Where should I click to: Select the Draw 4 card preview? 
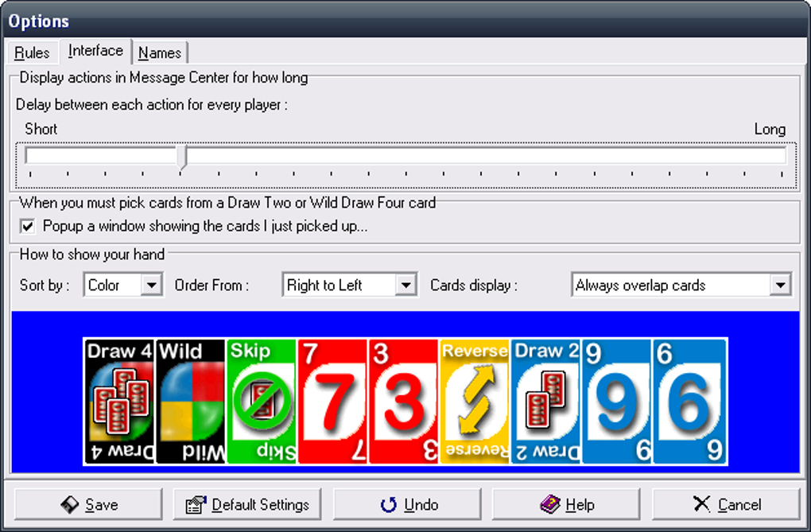[119, 402]
